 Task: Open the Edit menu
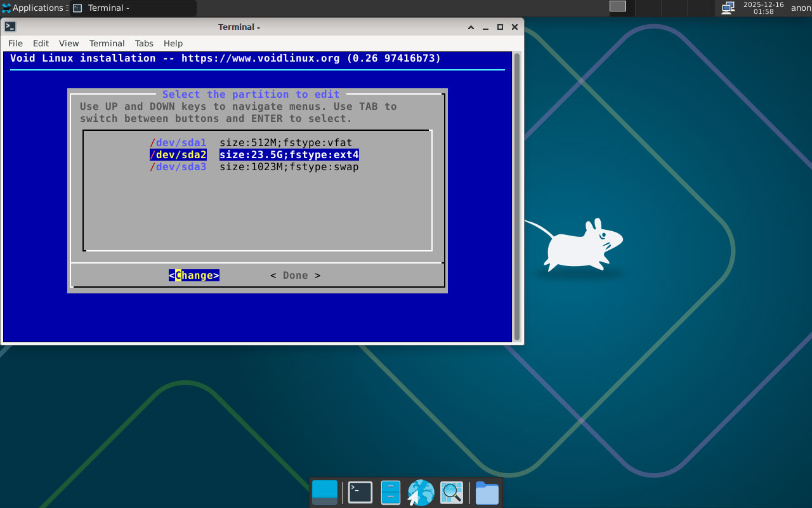pyautogui.click(x=41, y=43)
